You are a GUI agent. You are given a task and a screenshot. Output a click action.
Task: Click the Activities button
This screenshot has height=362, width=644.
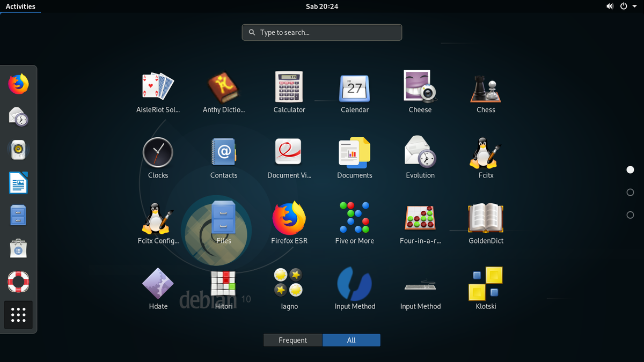(20, 6)
